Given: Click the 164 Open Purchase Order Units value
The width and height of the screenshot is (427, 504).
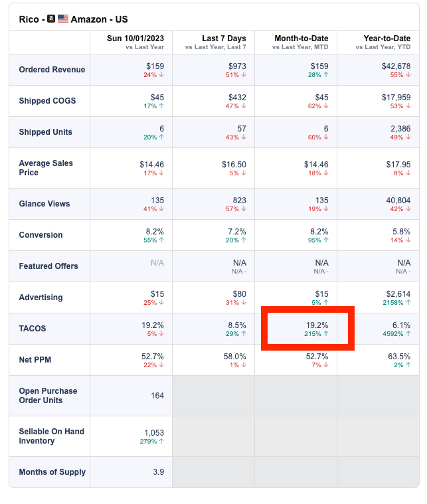Looking at the screenshot, I should pos(157,395).
